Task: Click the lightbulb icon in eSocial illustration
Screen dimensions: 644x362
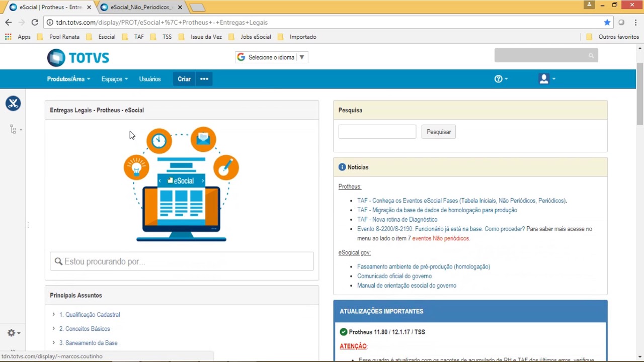Action: tap(136, 167)
